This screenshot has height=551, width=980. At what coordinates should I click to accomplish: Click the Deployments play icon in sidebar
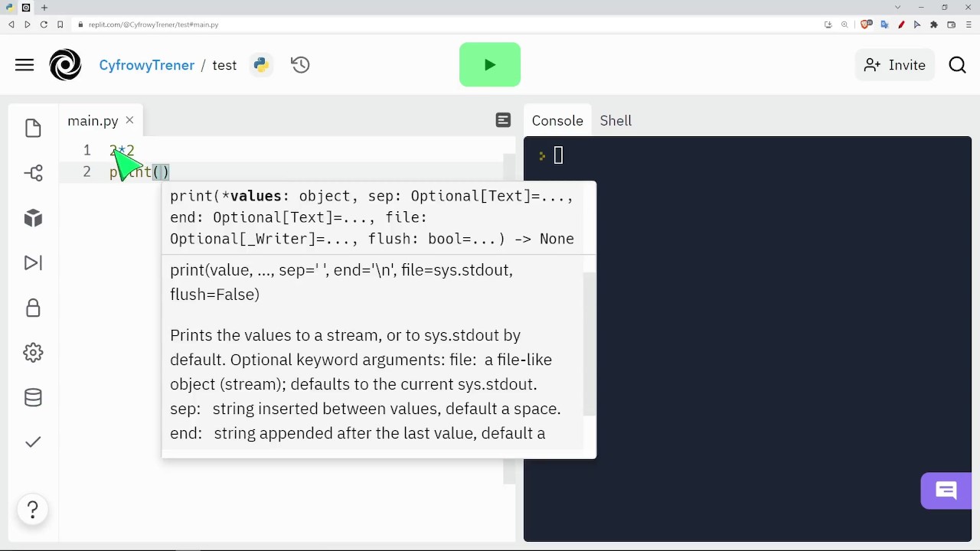(33, 262)
